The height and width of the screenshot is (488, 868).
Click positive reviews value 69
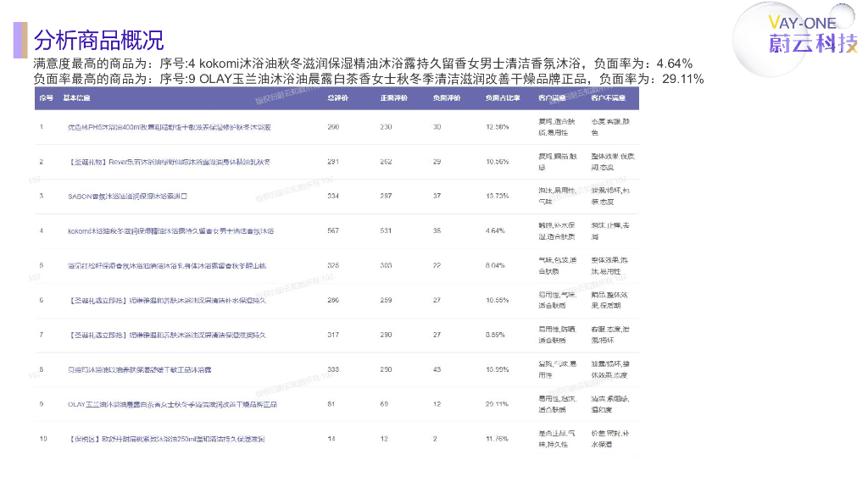[x=384, y=404]
